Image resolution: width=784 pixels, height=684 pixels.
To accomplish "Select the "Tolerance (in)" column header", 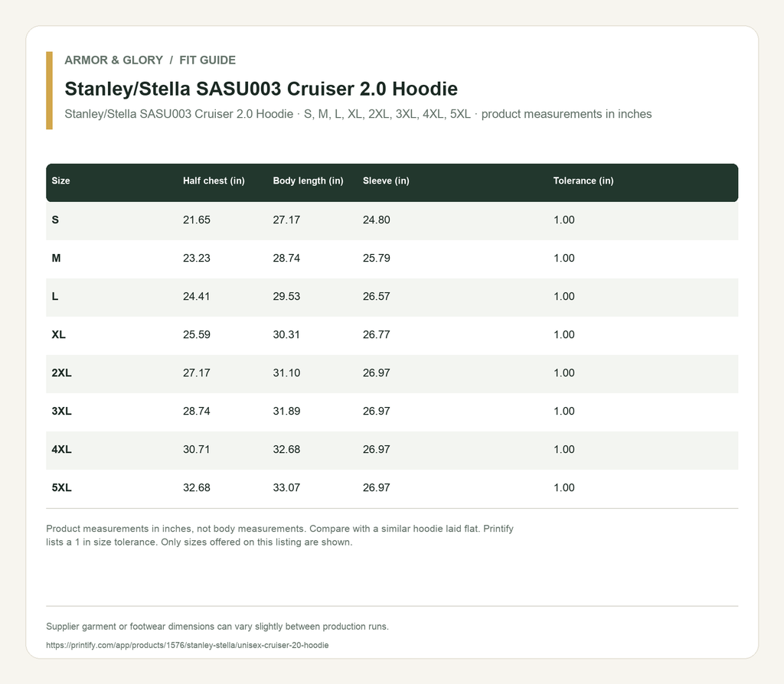I will (x=583, y=181).
